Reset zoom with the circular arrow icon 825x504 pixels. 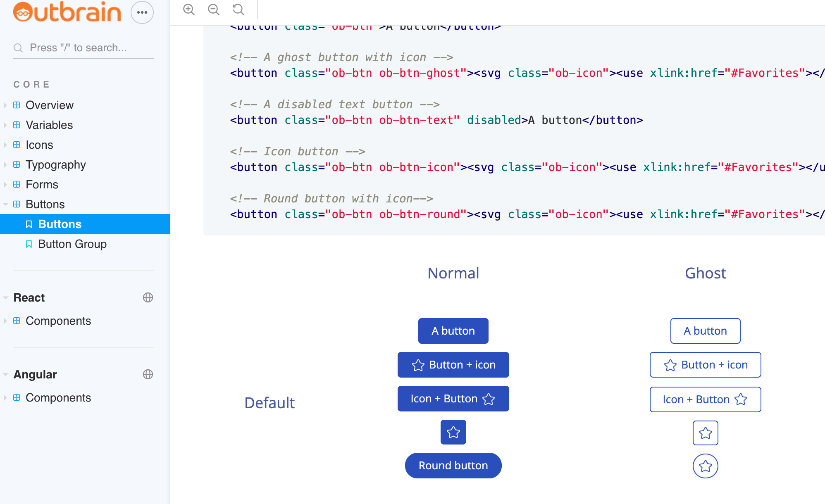click(238, 10)
